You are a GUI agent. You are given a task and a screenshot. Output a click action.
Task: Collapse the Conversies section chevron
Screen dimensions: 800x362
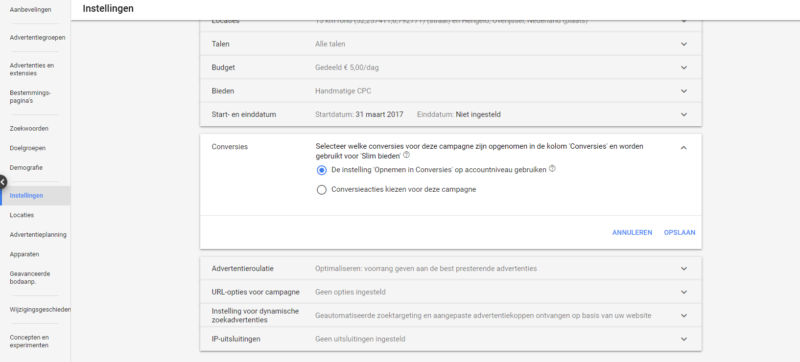point(684,147)
